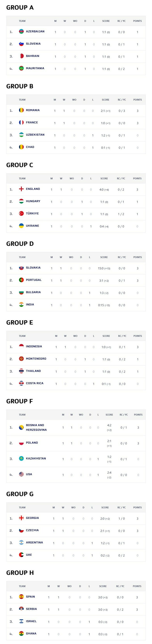Click the Kazakhstan flag icon
Image resolution: width=152 pixels, height=644 pixels.
point(21,458)
